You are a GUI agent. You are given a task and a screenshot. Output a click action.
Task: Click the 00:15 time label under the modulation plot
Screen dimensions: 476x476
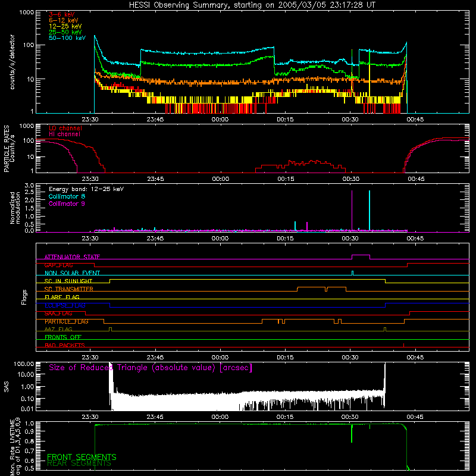point(285,239)
